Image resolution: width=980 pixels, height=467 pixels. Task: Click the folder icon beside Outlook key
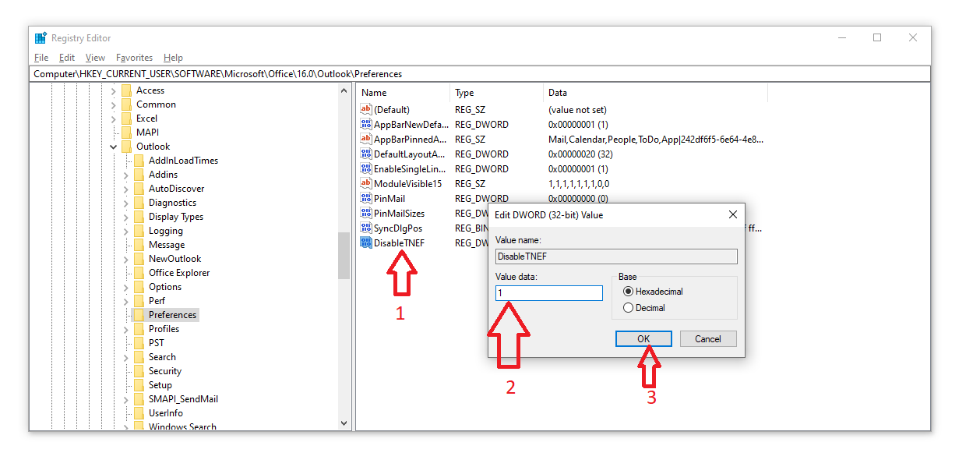[127, 147]
